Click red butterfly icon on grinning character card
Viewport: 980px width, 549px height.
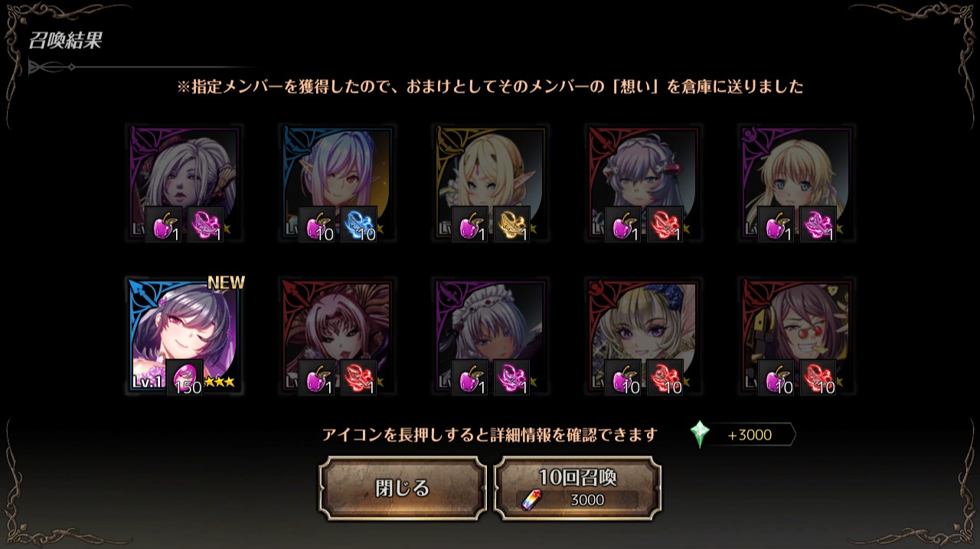click(818, 377)
